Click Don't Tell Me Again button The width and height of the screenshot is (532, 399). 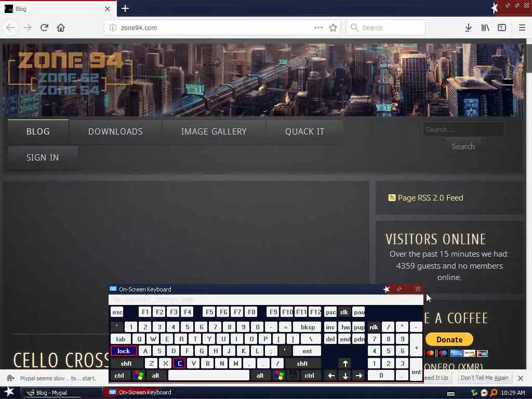pyautogui.click(x=484, y=378)
